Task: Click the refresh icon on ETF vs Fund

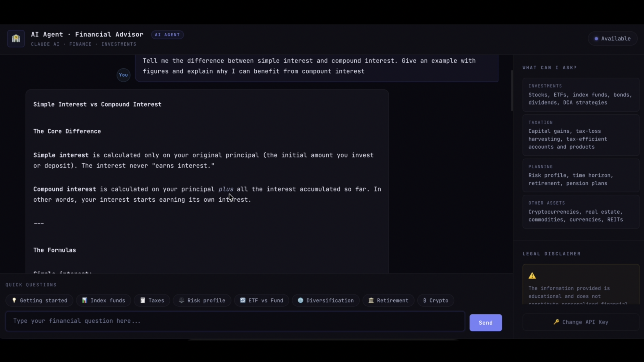Action: pyautogui.click(x=242, y=300)
